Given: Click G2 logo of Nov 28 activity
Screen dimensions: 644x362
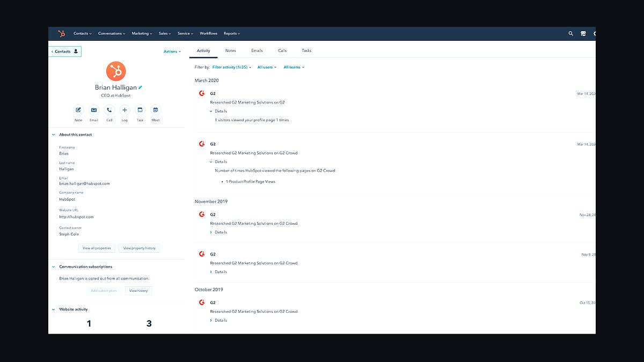Looking at the screenshot, I should pyautogui.click(x=202, y=215).
